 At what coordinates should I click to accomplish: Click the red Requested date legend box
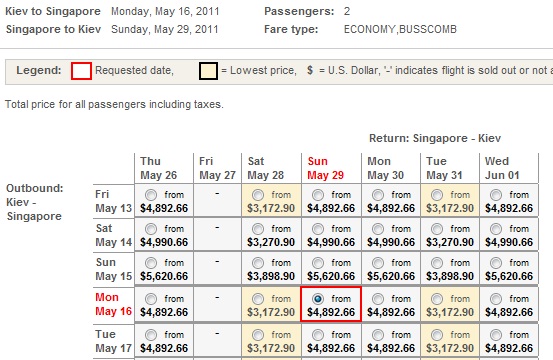[x=81, y=71]
